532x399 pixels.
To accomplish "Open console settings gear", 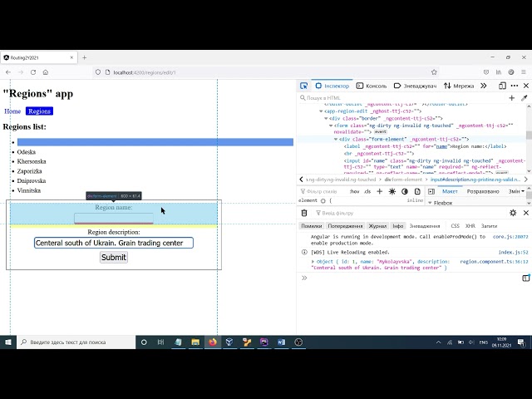I will (513, 213).
